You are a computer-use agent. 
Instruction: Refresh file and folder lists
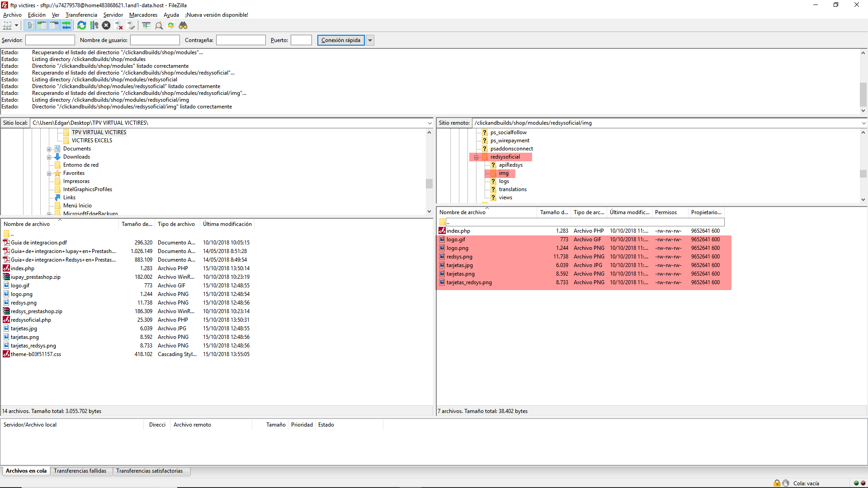pyautogui.click(x=81, y=26)
